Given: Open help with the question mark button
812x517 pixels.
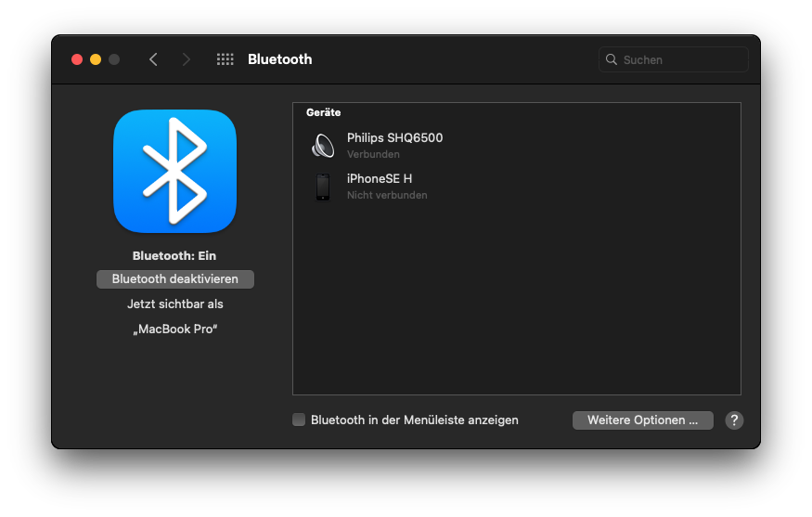Looking at the screenshot, I should coord(734,420).
